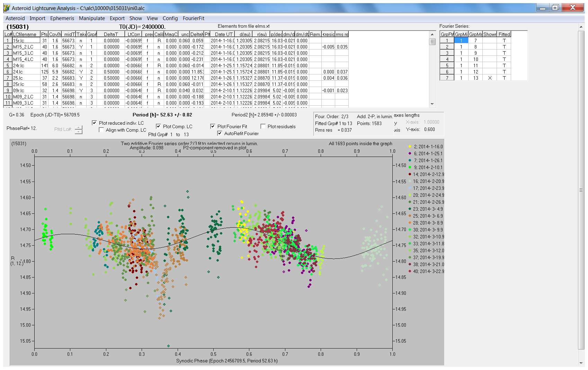Click the G= 0.36 label
The width and height of the screenshot is (588, 370).
pyautogui.click(x=17, y=115)
